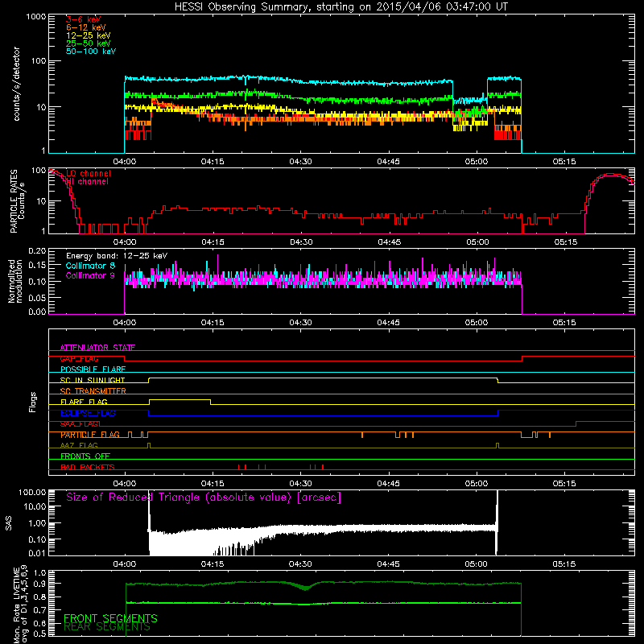
Task: Click the FRONTS_OFF flag label
Action: pos(85,456)
